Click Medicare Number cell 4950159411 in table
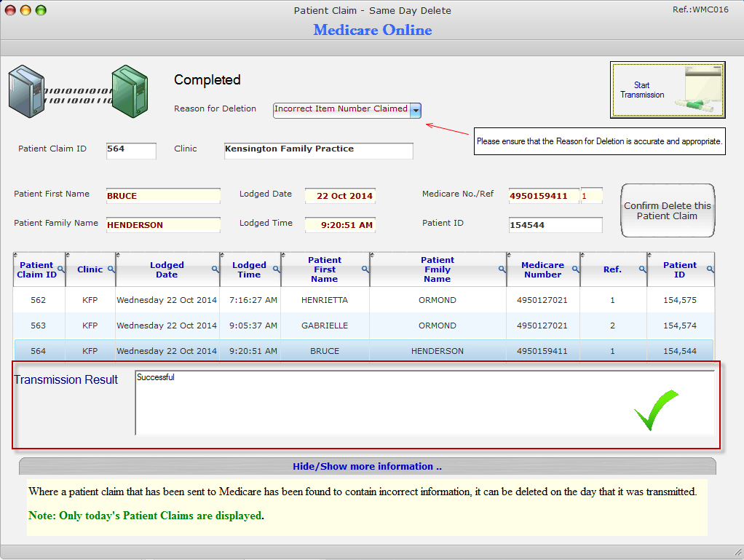Viewport: 744px width, 560px height. pyautogui.click(x=542, y=351)
